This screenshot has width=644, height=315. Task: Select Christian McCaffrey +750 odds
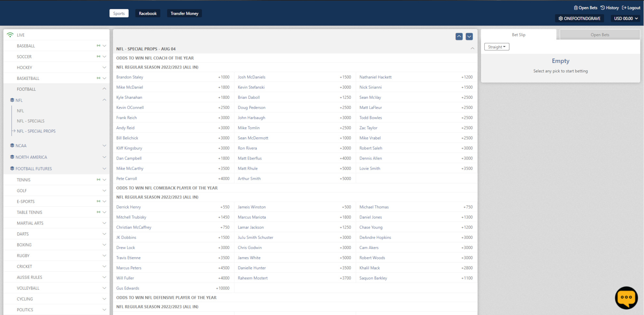[173, 227]
